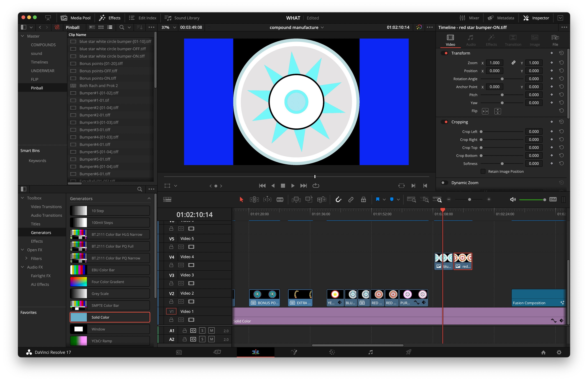Viewport: 588px width, 381px height.
Task: Open the Edit Index panel
Action: (x=143, y=18)
